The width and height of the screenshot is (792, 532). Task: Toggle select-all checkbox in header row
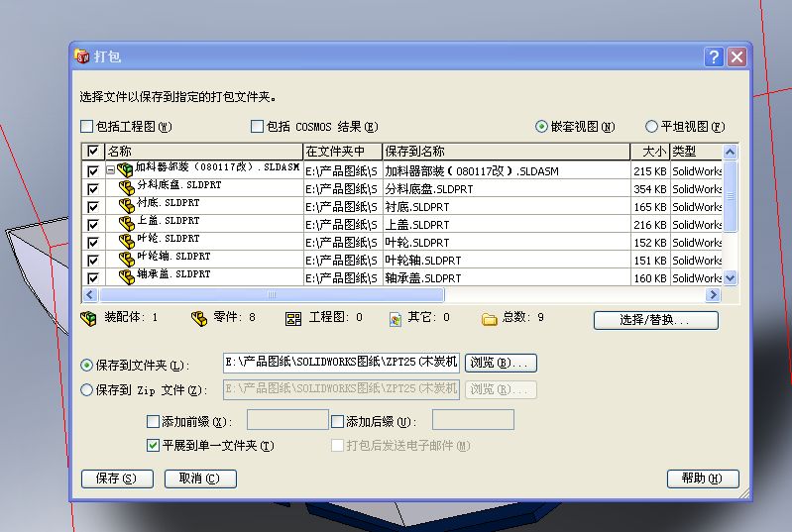tap(93, 151)
